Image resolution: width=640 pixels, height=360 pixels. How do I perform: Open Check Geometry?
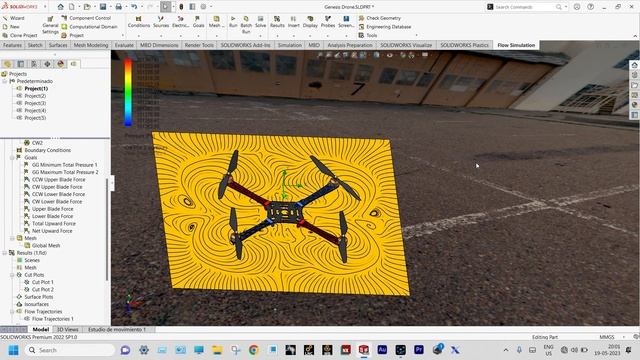(380, 18)
